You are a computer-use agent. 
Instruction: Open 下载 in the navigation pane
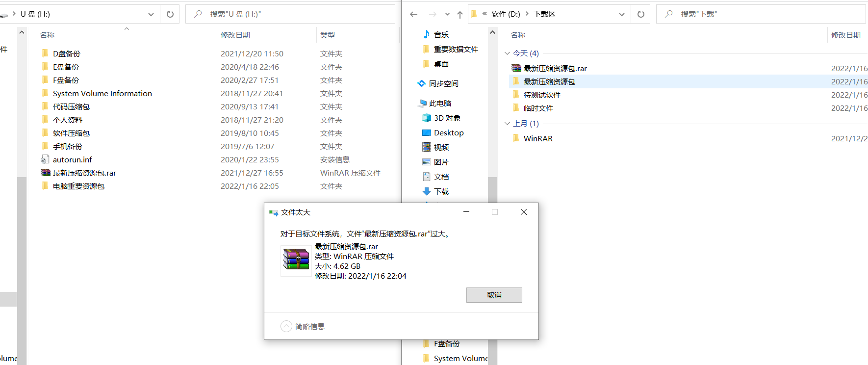[x=441, y=191]
